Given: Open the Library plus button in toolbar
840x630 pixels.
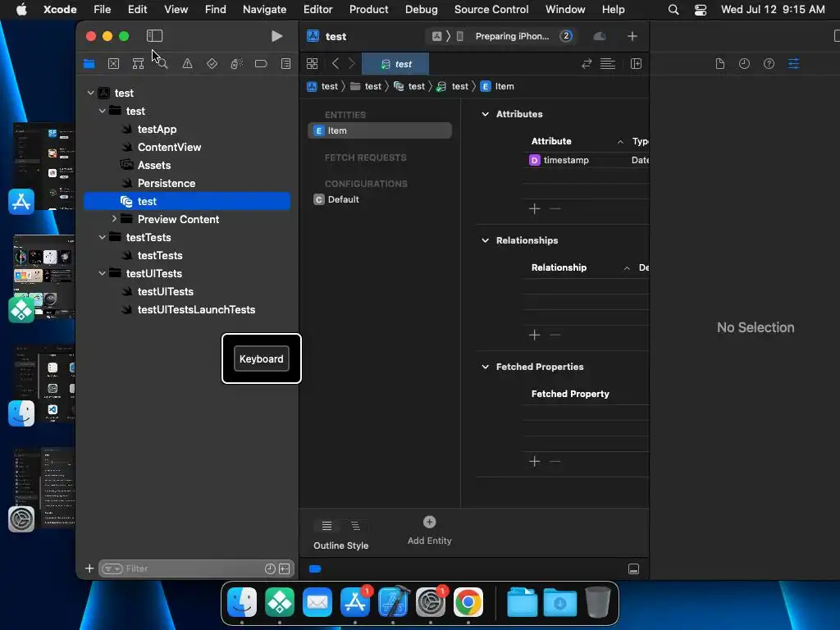Looking at the screenshot, I should point(632,36).
